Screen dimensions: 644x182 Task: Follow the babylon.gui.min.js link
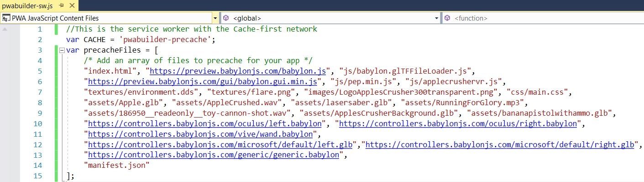click(202, 81)
